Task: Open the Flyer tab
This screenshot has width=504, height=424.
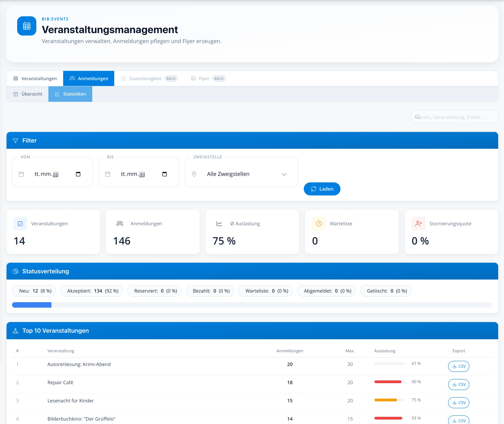Action: tap(208, 78)
